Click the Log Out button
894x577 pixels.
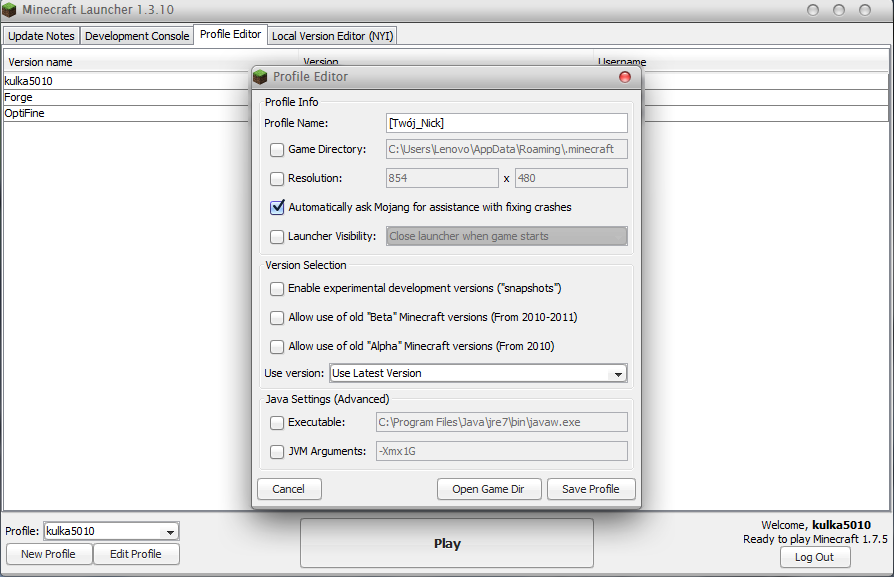815,557
